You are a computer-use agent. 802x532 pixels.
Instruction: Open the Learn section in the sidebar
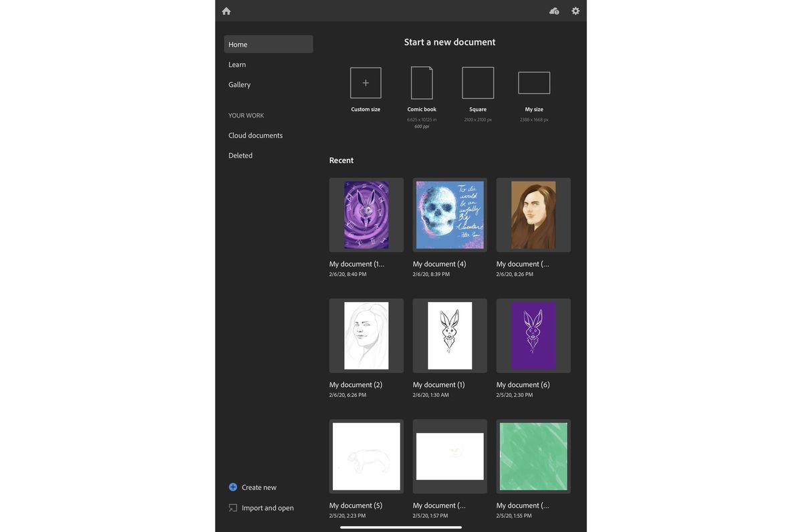237,63
